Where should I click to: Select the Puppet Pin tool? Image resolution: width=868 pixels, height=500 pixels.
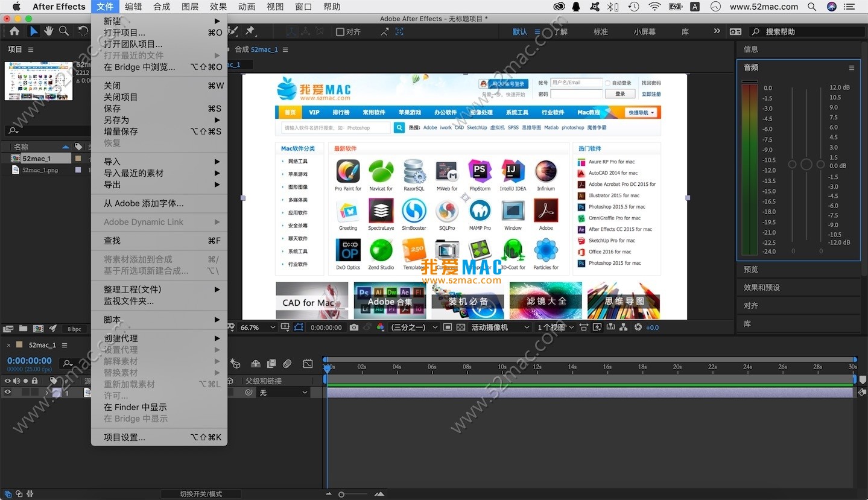coord(250,31)
